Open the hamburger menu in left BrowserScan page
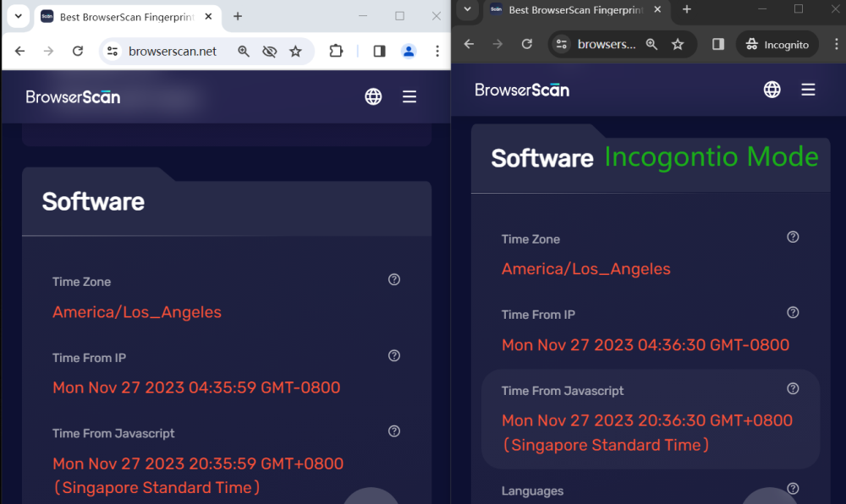 click(409, 96)
